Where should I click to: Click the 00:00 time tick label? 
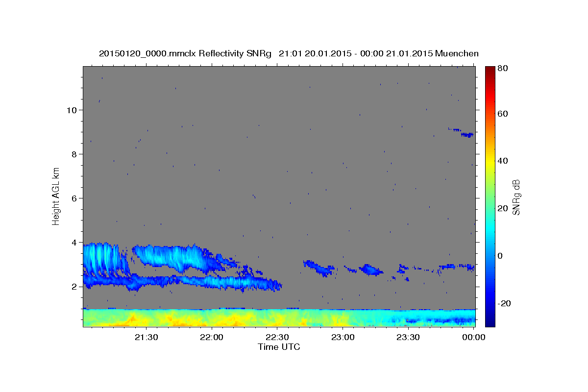pyautogui.click(x=474, y=337)
